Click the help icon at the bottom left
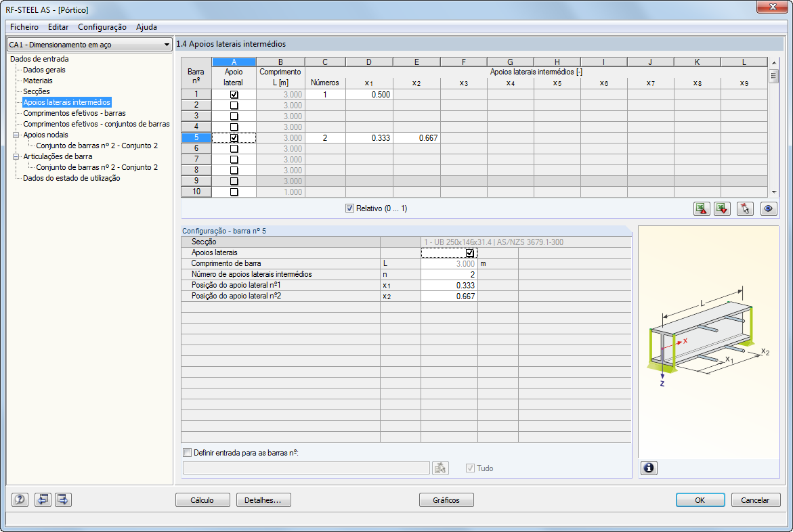Image resolution: width=793 pixels, height=532 pixels. click(20, 500)
